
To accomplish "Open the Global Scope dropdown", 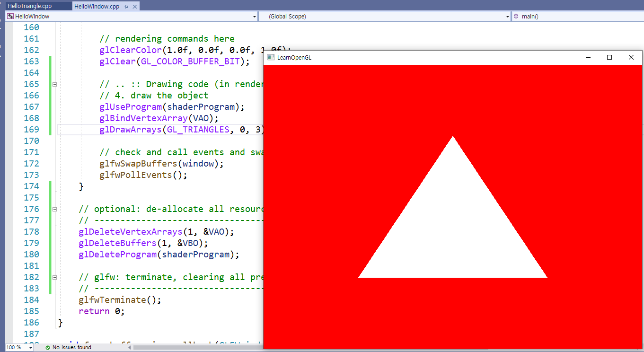I will tap(508, 17).
